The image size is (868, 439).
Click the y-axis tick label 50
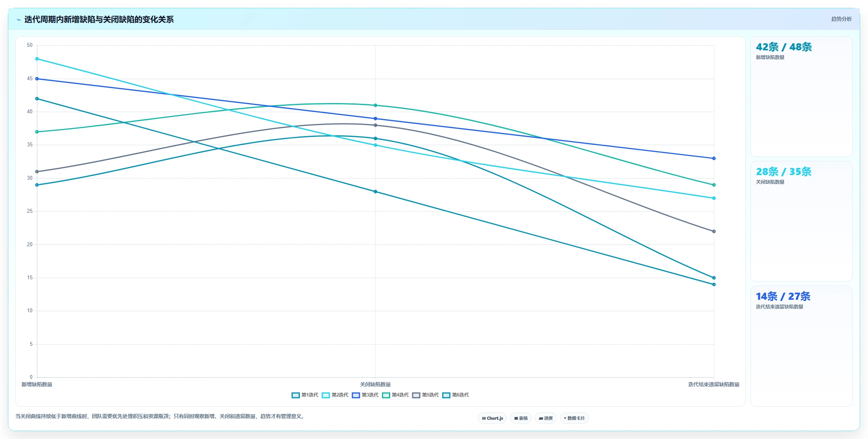[x=30, y=45]
